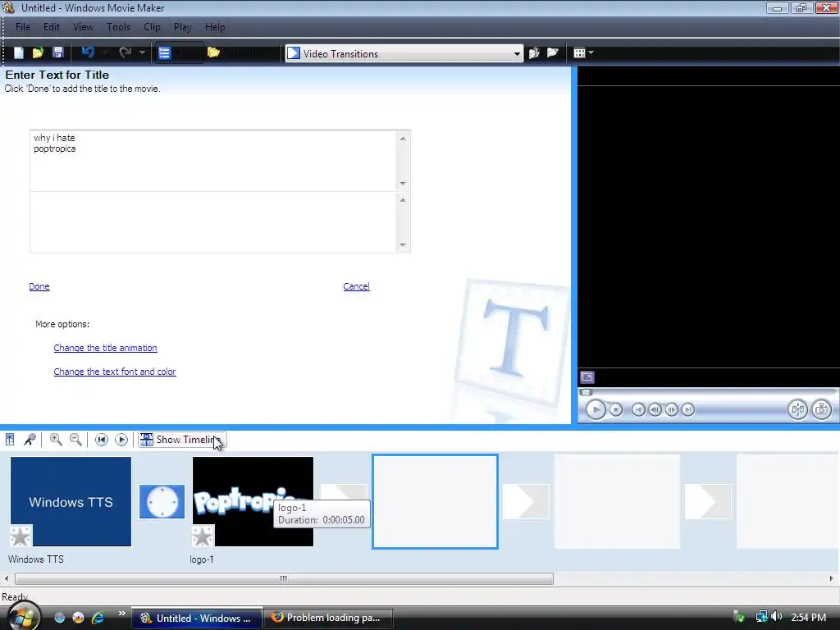Screen dimensions: 840x630
Task: Step to previous frame in preview
Action: (x=655, y=410)
